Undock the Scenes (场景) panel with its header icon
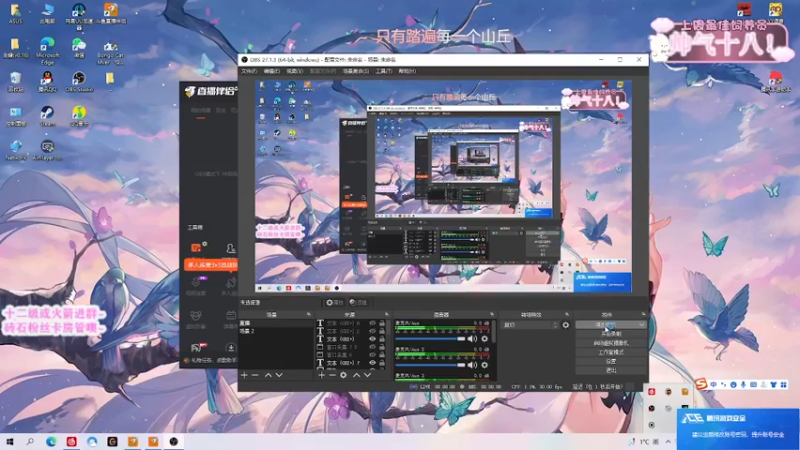This screenshot has height=450, width=800. (308, 314)
